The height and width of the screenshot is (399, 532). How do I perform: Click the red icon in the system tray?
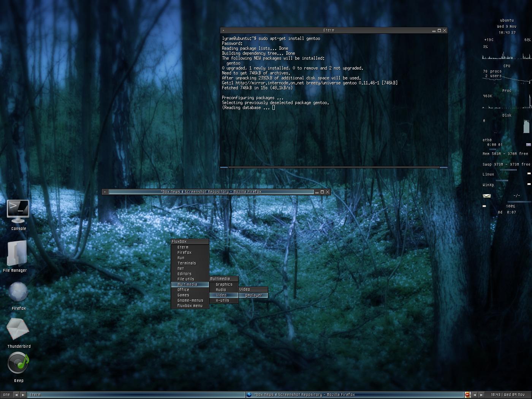[467, 395]
